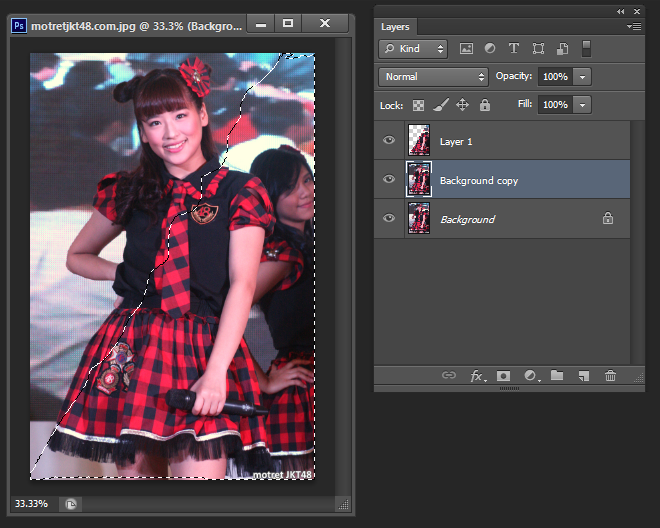Lock image pixels brush icon
660x528 pixels.
click(441, 105)
